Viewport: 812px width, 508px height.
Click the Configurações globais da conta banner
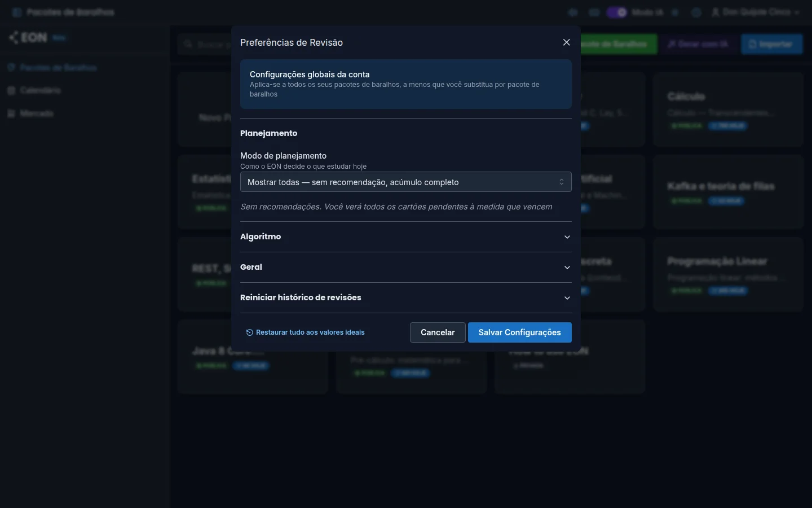click(x=406, y=84)
